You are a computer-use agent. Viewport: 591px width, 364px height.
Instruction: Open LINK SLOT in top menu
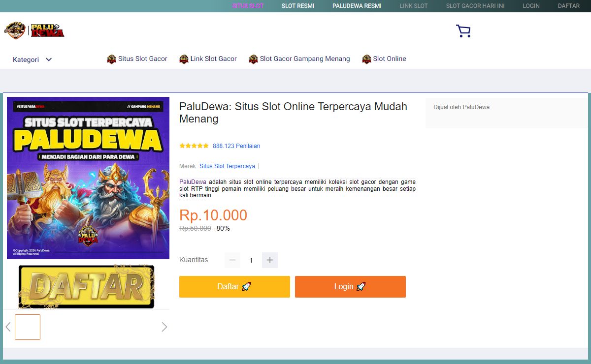[x=414, y=6]
